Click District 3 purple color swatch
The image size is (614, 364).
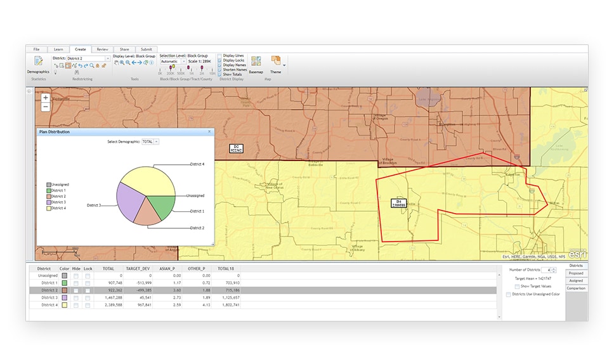point(64,298)
